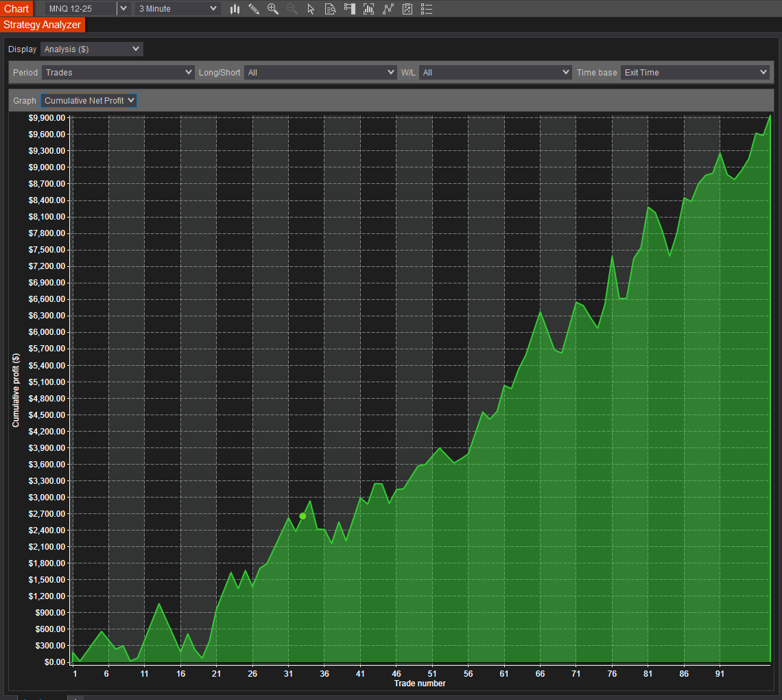Toggle the Chart Trader icon
The height and width of the screenshot is (700, 782).
click(349, 9)
